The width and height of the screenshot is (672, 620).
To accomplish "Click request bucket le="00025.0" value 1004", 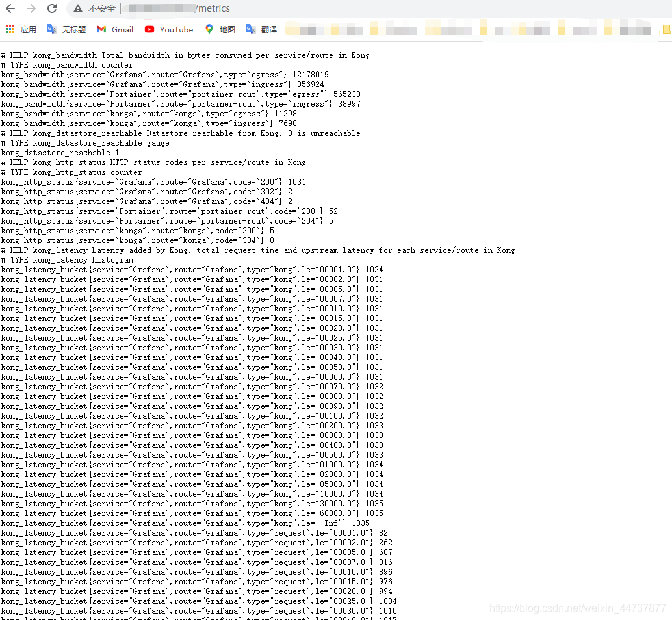I will (388, 602).
